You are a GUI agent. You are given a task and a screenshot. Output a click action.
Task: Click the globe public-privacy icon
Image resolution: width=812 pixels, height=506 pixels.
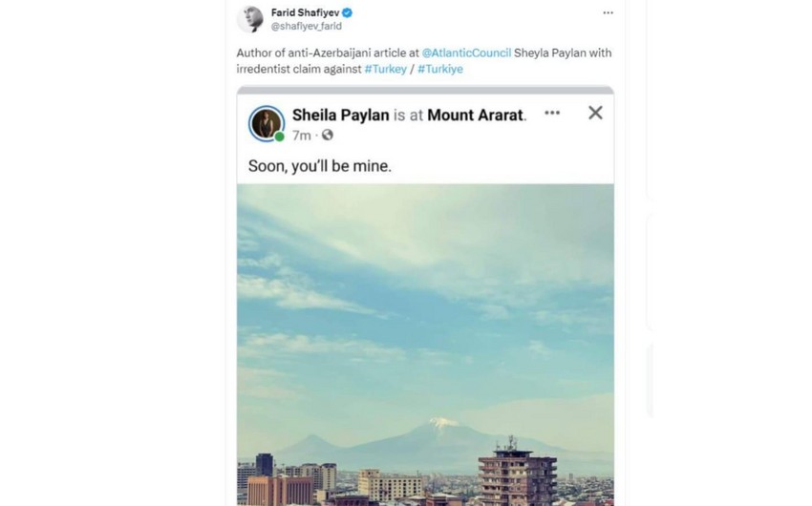(328, 135)
